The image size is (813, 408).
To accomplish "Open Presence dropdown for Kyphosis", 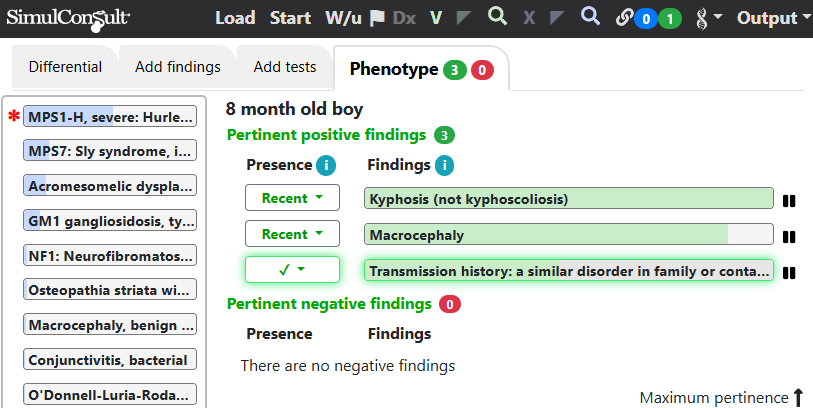I will pyautogui.click(x=292, y=198).
